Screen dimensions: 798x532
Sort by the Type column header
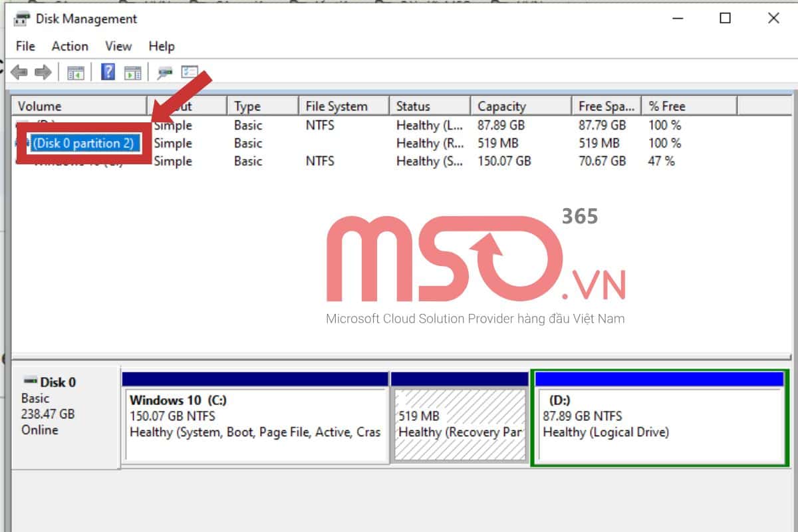click(263, 106)
